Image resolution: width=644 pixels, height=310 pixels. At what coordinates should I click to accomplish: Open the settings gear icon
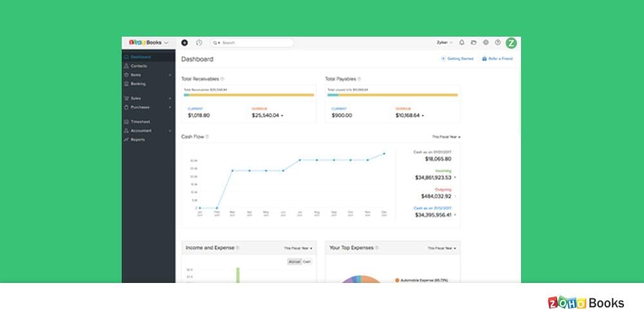pos(486,42)
